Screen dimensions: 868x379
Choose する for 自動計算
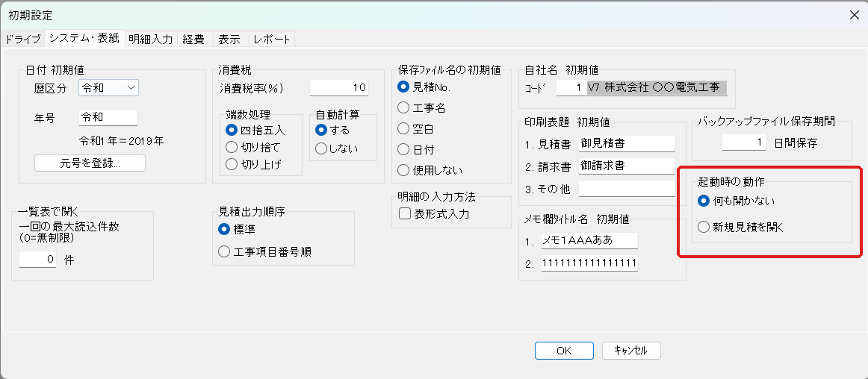(332, 130)
